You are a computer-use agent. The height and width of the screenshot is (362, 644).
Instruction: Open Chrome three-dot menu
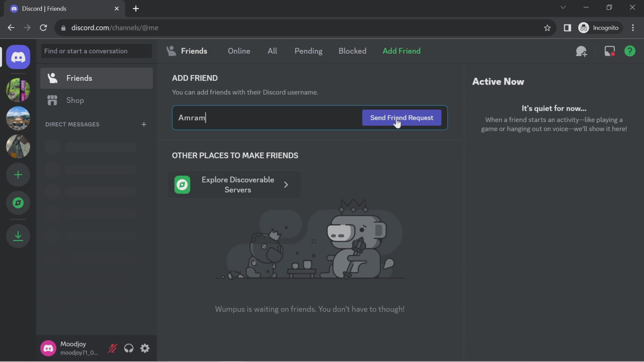click(633, 28)
